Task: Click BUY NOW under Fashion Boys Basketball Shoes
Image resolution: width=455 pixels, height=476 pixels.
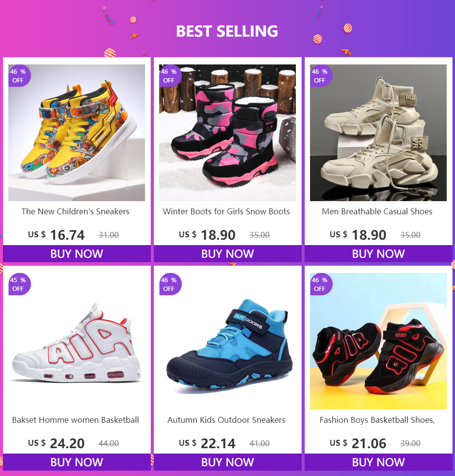Action: click(x=378, y=462)
